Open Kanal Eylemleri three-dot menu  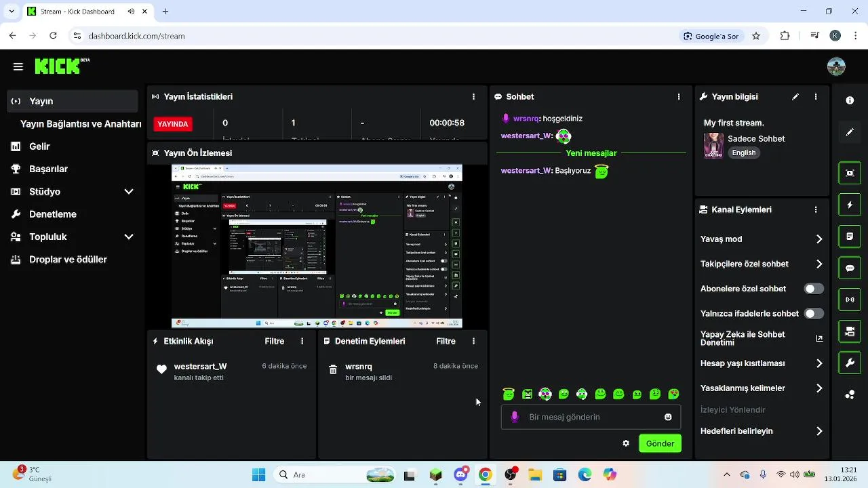816,210
